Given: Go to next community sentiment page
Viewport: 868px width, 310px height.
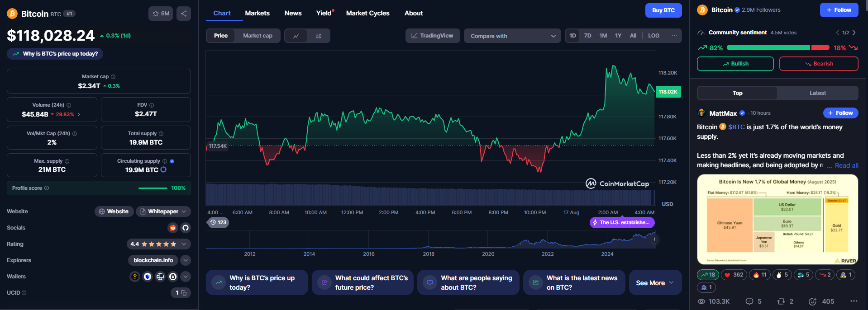Looking at the screenshot, I should click(854, 33).
